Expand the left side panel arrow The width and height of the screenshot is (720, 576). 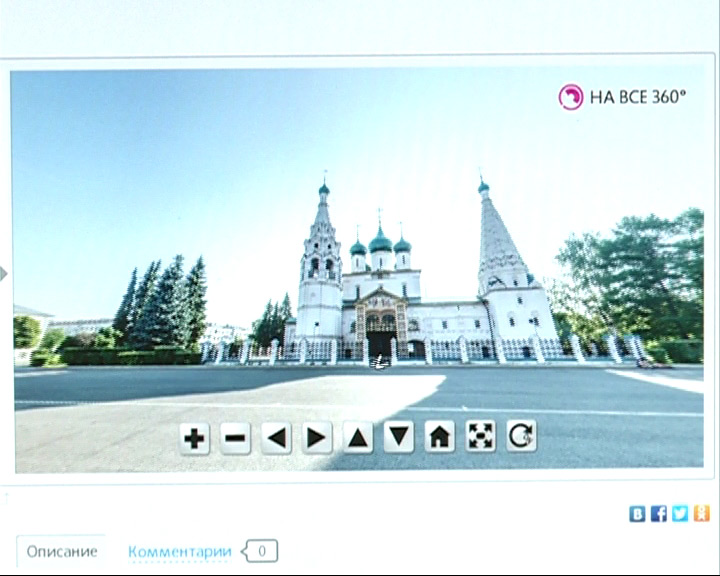(3, 274)
